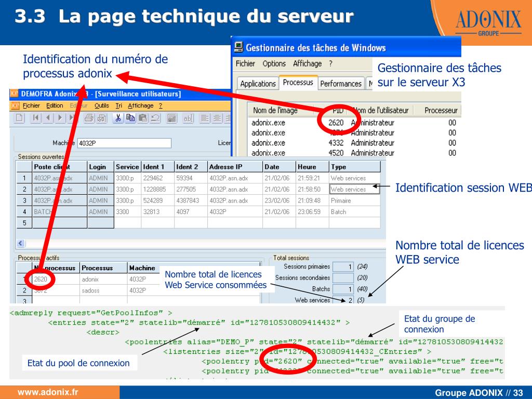
Task: Sort by Processeur column header
Action: coord(441,110)
